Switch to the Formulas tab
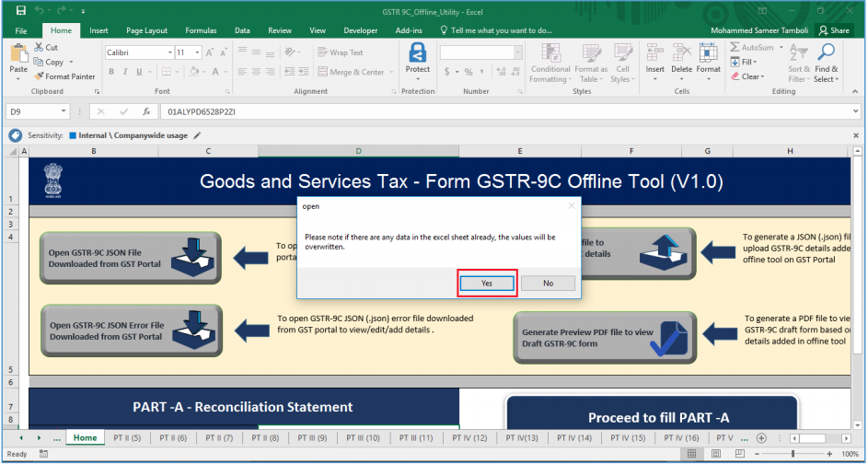This screenshot has height=464, width=868. [201, 30]
